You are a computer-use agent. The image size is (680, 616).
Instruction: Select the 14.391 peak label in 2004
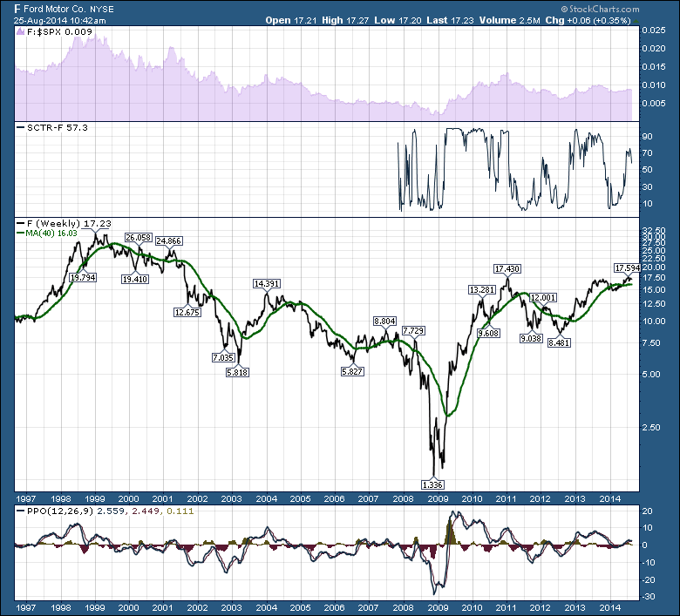267,283
